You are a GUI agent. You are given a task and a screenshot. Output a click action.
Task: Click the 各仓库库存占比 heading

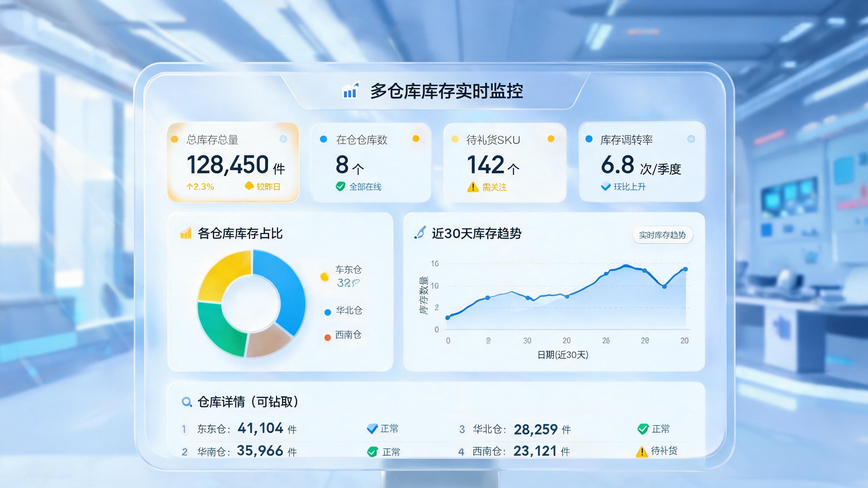click(240, 233)
